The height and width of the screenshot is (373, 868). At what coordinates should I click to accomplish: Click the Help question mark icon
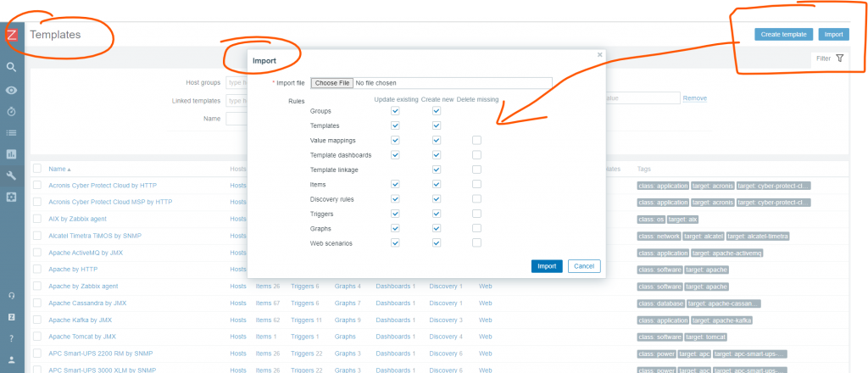pyautogui.click(x=12, y=338)
